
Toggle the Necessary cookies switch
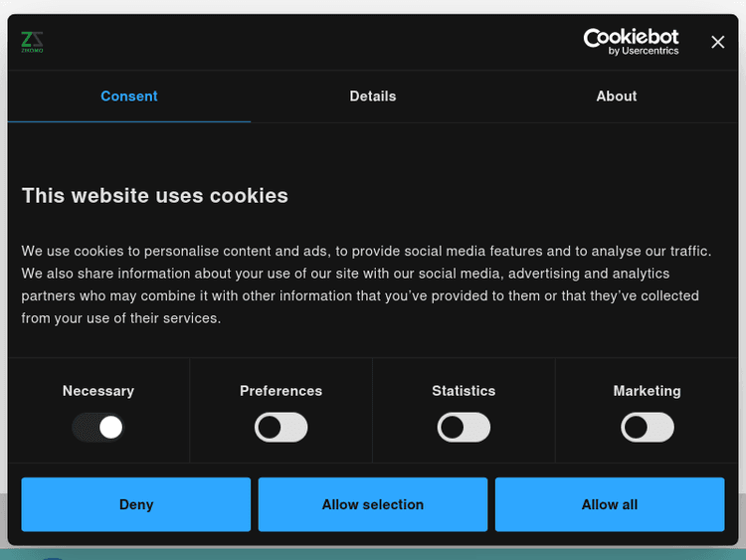pyautogui.click(x=98, y=428)
